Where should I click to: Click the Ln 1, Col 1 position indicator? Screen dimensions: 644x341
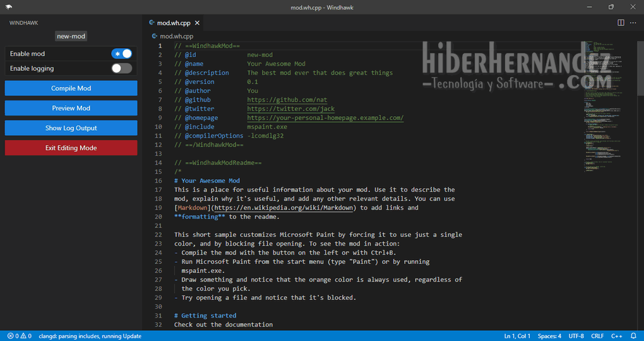[517, 336]
